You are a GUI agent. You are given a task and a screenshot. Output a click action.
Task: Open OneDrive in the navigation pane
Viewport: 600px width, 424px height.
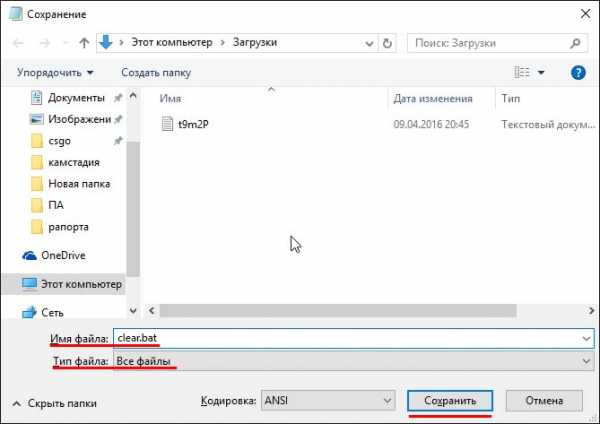click(x=63, y=255)
